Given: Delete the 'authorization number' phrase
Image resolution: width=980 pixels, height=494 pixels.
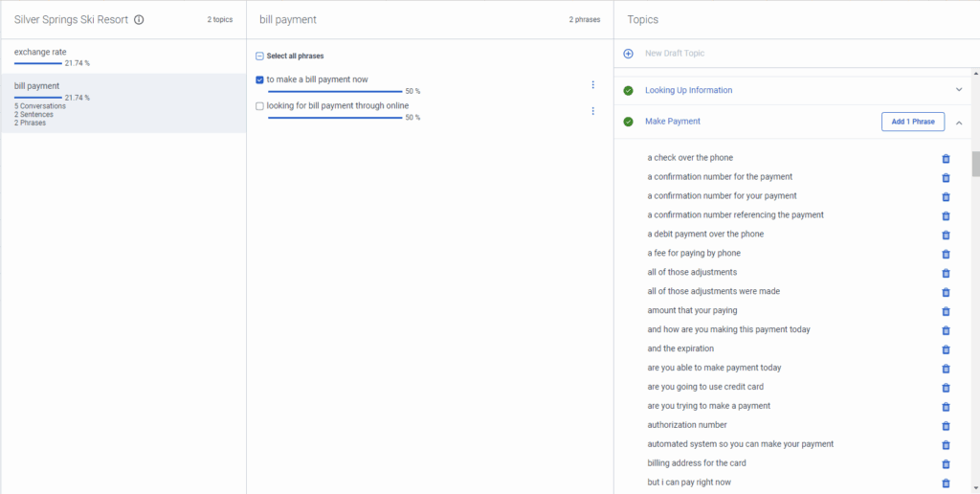Looking at the screenshot, I should (x=946, y=426).
